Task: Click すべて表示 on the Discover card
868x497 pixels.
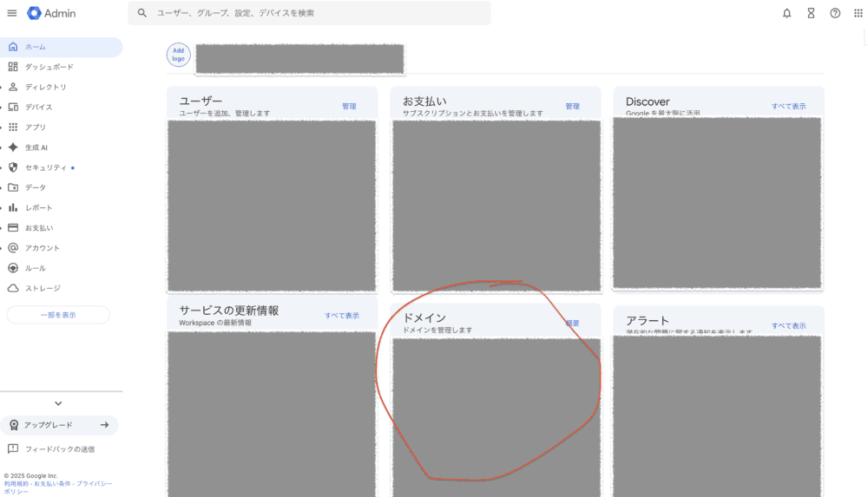Action: point(788,107)
